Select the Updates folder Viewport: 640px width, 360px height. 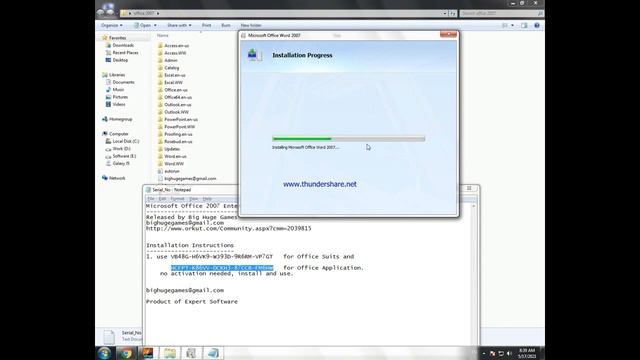coord(172,149)
